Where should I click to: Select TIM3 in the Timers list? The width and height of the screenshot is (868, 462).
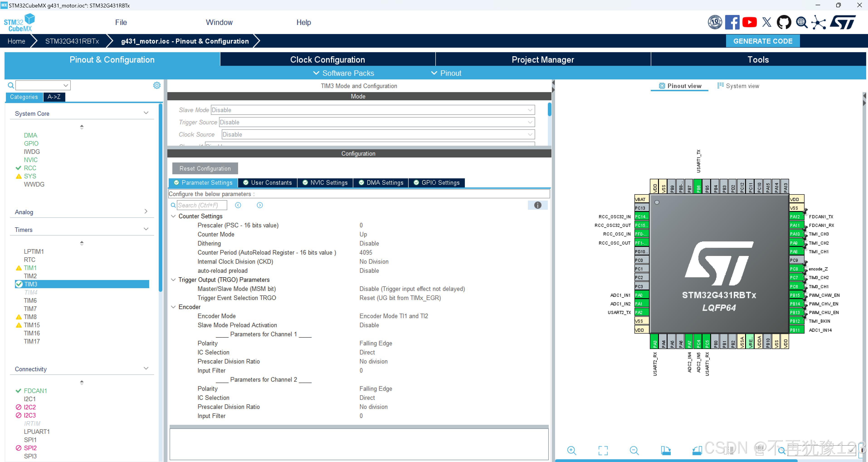[31, 284]
